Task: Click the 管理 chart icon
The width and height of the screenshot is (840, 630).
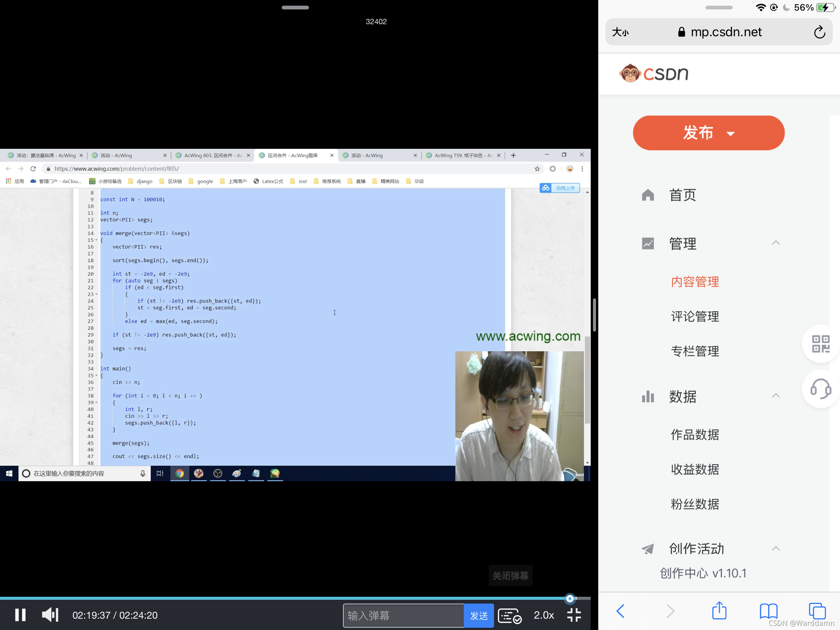Action: (648, 243)
